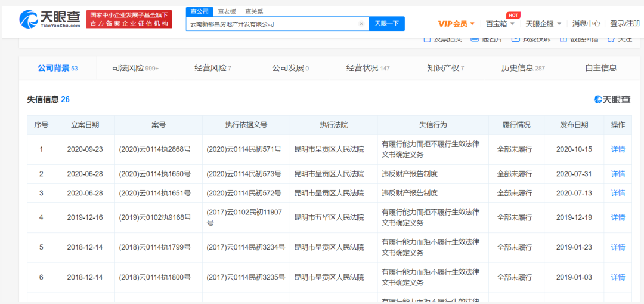Clear the search box with the X icon
Screen dimensions: 644x304
(x=361, y=24)
